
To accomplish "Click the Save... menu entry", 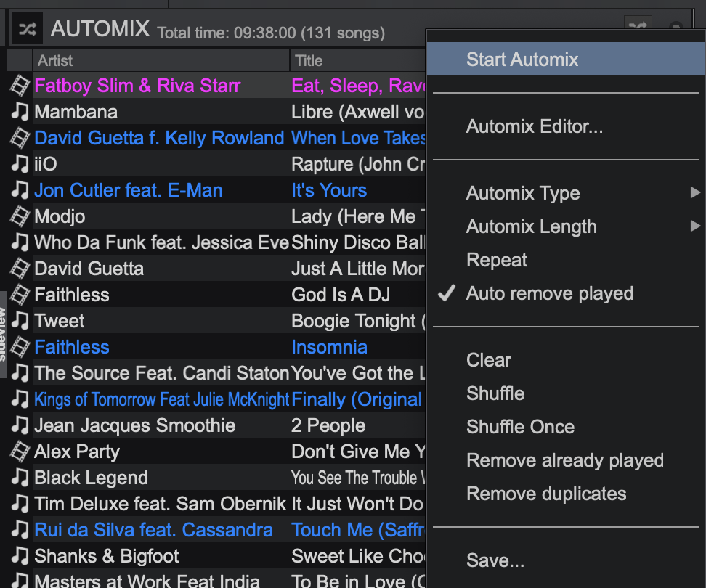I will tap(495, 561).
